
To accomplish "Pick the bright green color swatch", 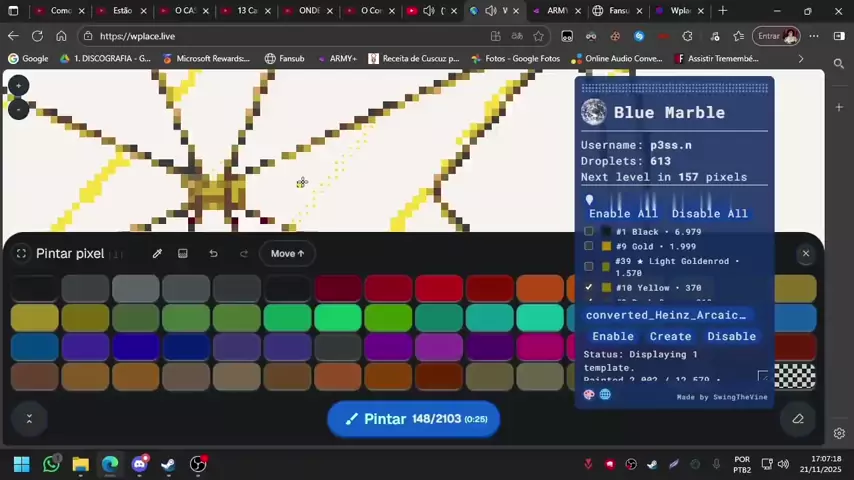I will click(338, 318).
